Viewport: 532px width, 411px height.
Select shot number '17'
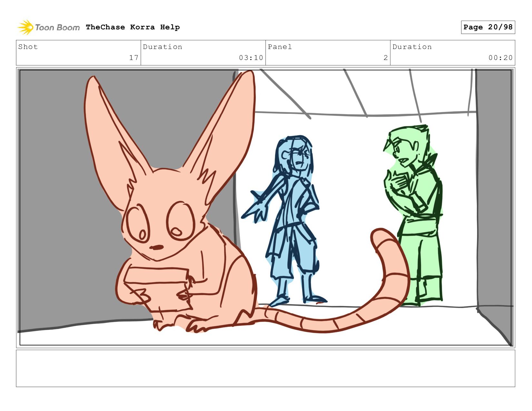134,58
